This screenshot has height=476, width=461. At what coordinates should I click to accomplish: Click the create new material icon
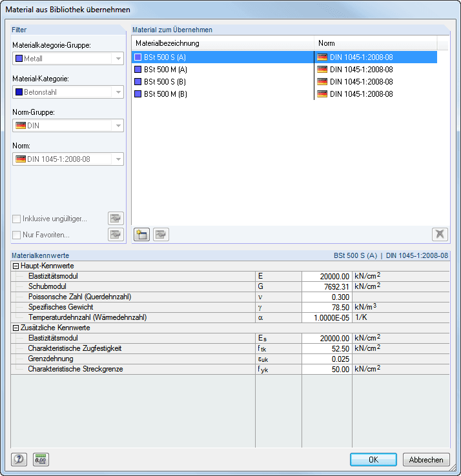pyautogui.click(x=141, y=234)
